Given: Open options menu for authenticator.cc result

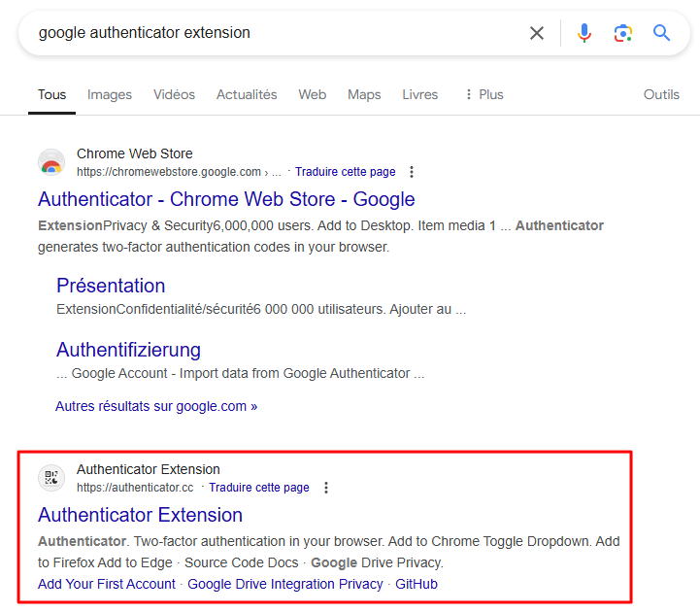Looking at the screenshot, I should coord(326,488).
